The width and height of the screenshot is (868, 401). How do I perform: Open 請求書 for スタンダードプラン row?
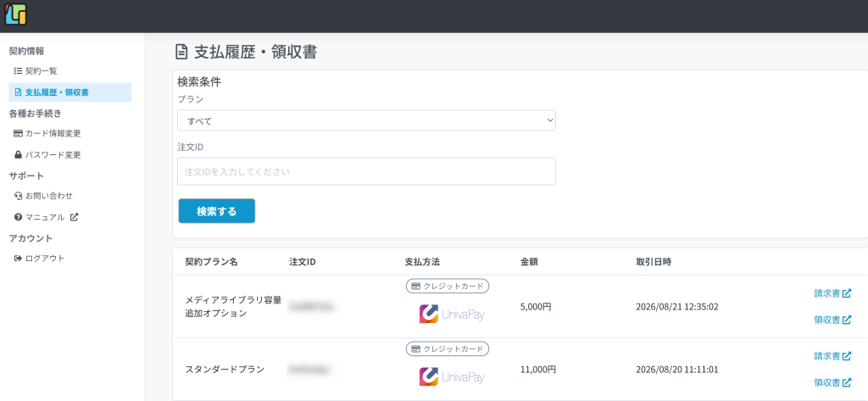(832, 355)
